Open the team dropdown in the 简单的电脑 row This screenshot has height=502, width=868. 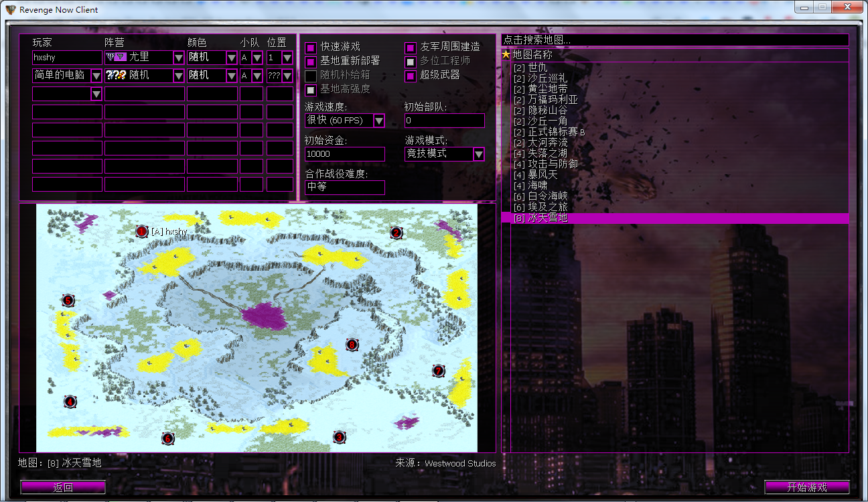click(257, 76)
